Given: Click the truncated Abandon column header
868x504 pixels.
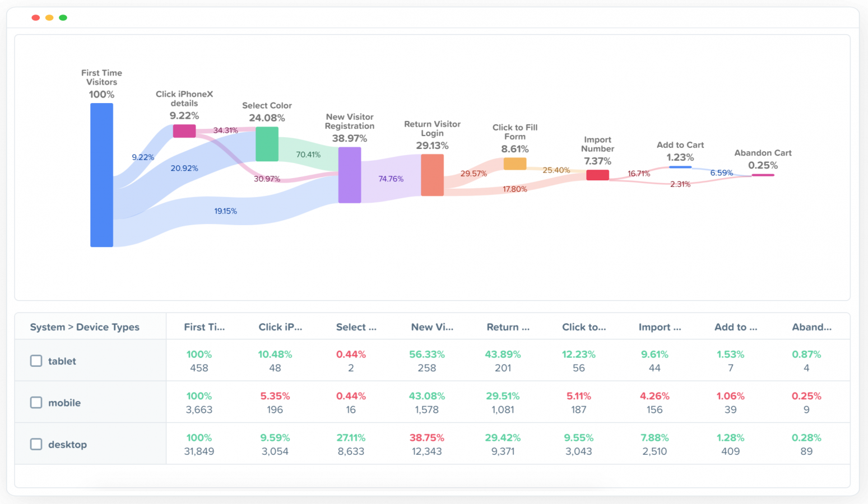Looking at the screenshot, I should point(812,326).
